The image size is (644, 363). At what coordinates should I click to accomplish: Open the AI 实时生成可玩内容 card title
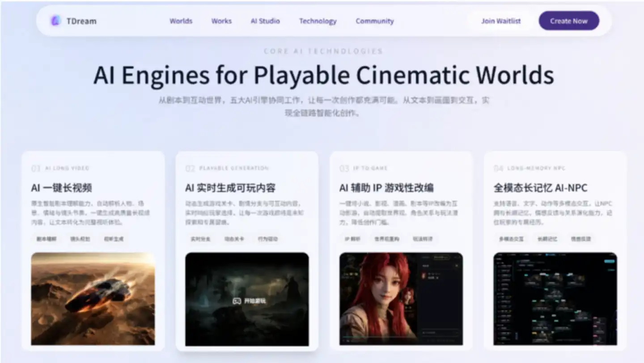click(x=230, y=188)
